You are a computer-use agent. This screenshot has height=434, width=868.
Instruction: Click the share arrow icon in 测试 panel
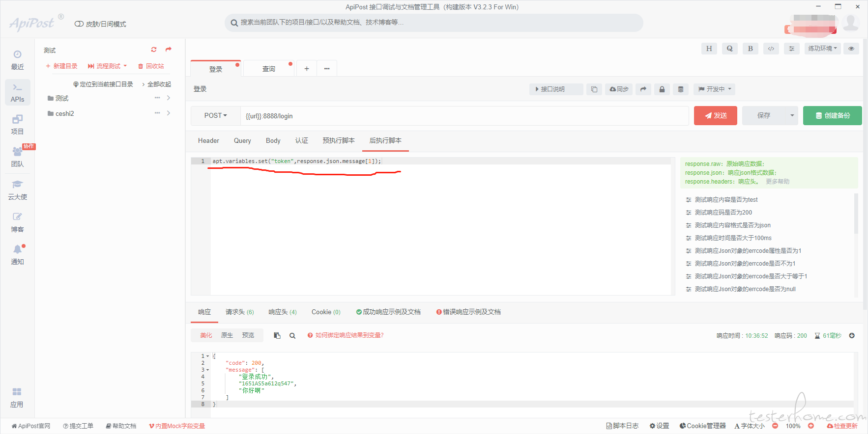(169, 50)
